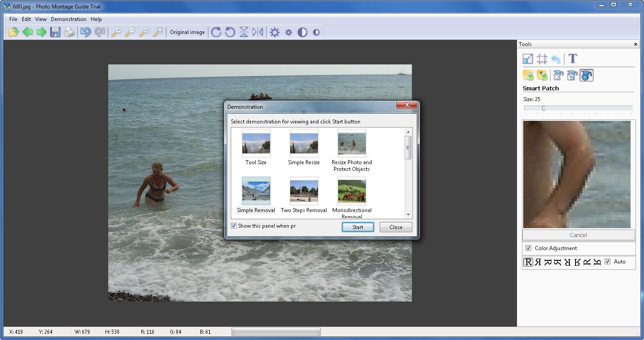Viewport: 644px width, 340px height.
Task: Cancel the Smart Patch operation
Action: pos(578,235)
